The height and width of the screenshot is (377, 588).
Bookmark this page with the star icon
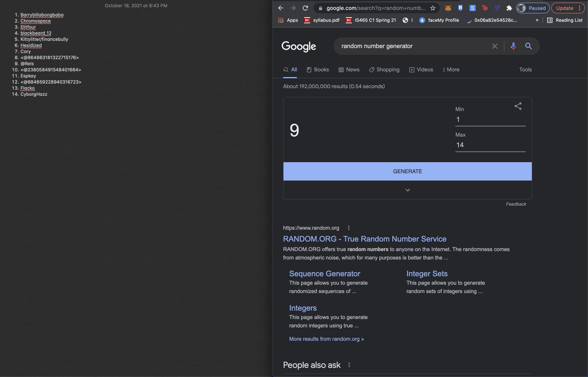tap(433, 8)
